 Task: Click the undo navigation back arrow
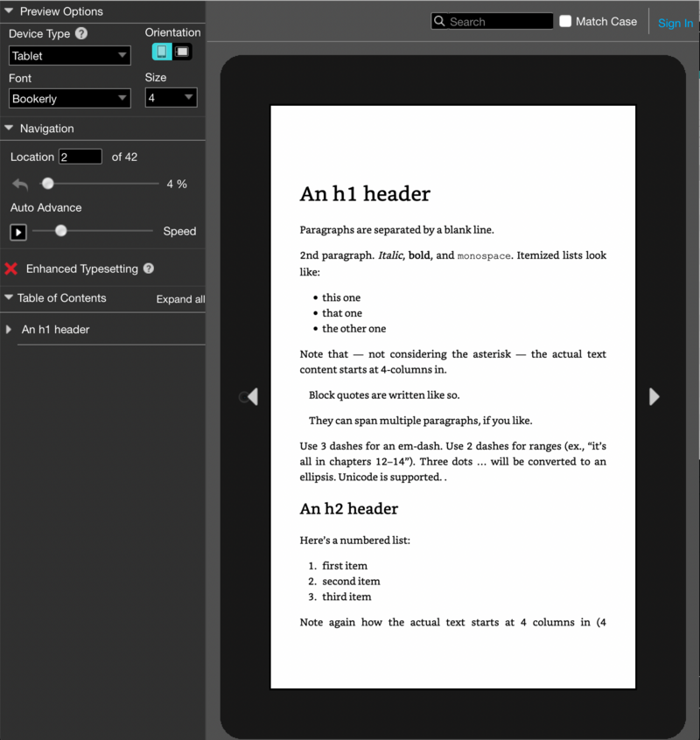[x=20, y=184]
